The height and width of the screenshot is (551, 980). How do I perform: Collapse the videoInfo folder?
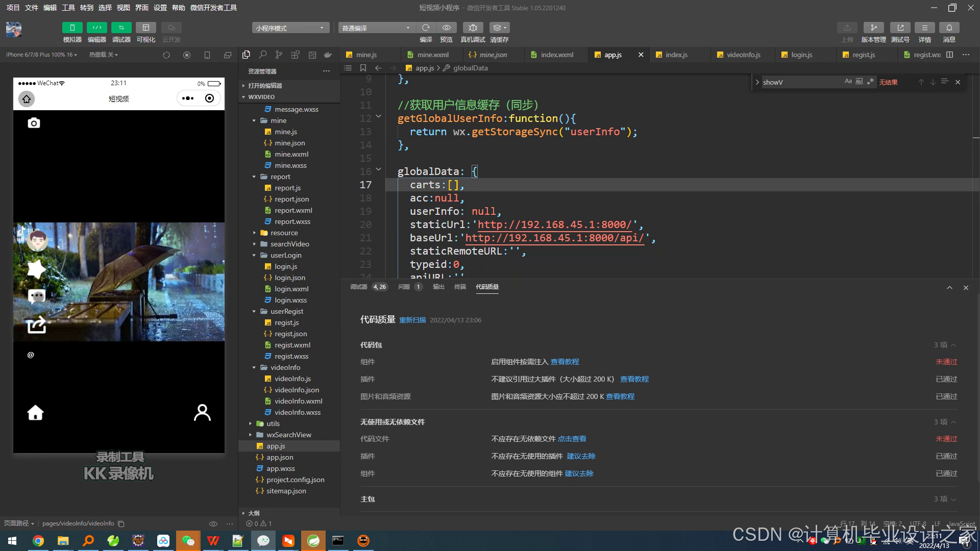(285, 367)
